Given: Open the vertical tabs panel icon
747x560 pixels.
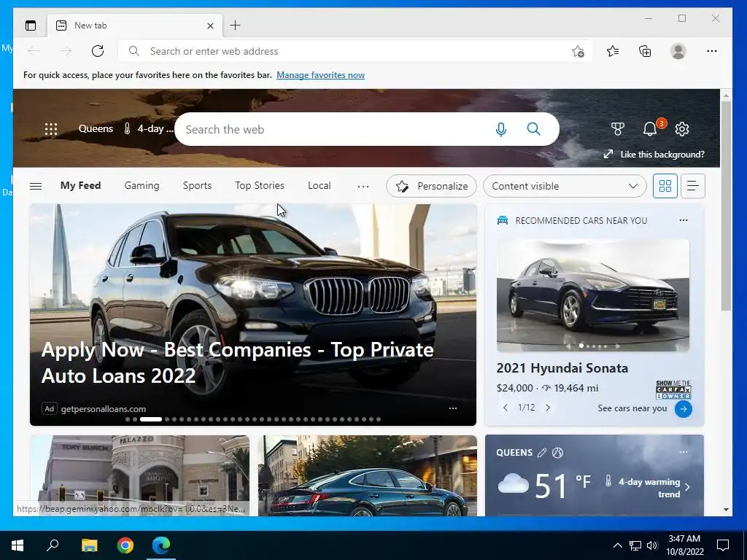Looking at the screenshot, I should [31, 26].
